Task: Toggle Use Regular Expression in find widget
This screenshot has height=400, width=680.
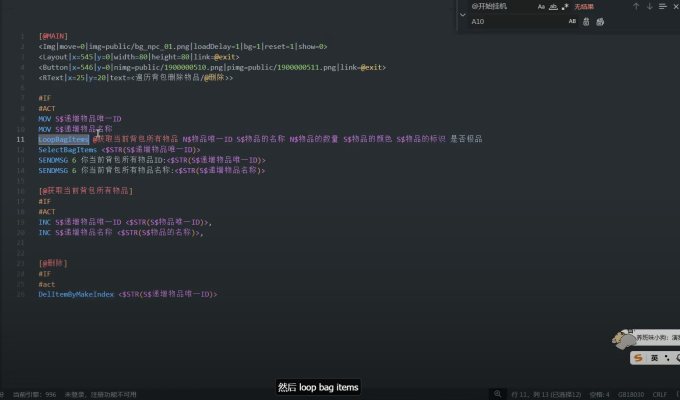Action: (565, 6)
